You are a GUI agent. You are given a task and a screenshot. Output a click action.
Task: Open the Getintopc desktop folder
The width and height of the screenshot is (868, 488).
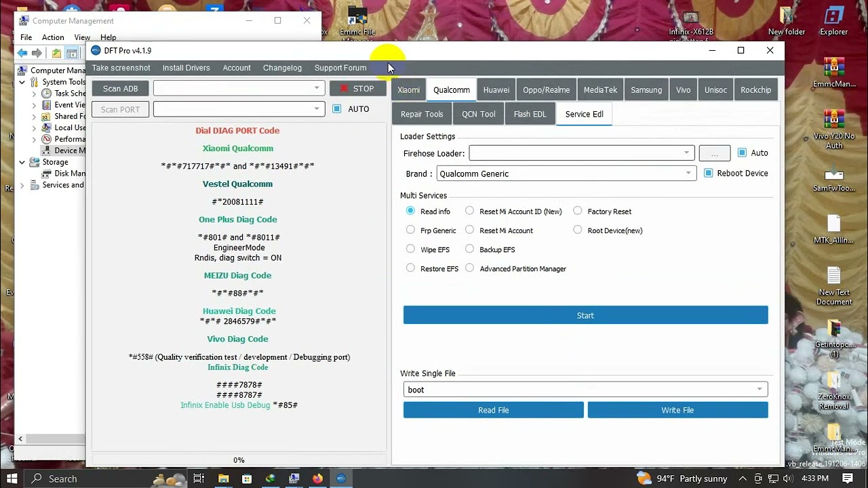[834, 338]
